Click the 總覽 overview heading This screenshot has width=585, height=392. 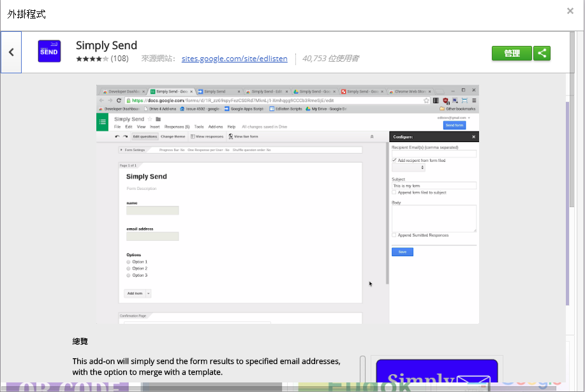point(80,341)
